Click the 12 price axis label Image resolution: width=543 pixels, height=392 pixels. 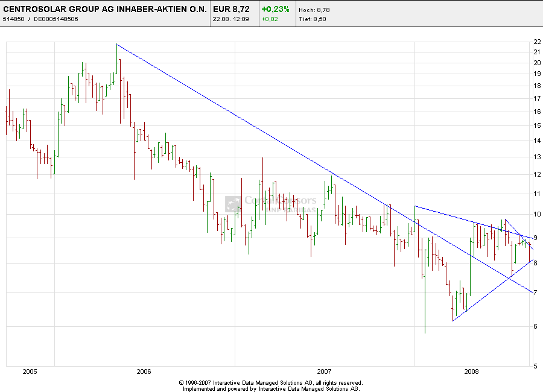coord(537,174)
